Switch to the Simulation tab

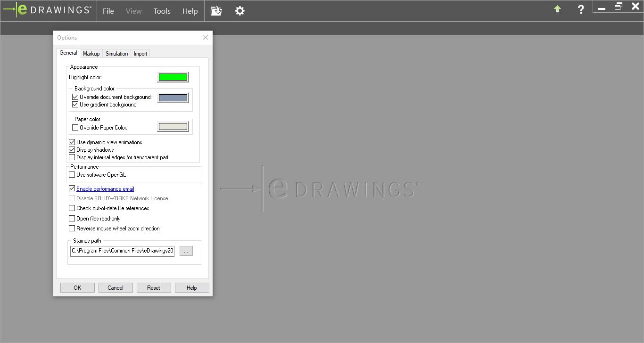pyautogui.click(x=117, y=54)
